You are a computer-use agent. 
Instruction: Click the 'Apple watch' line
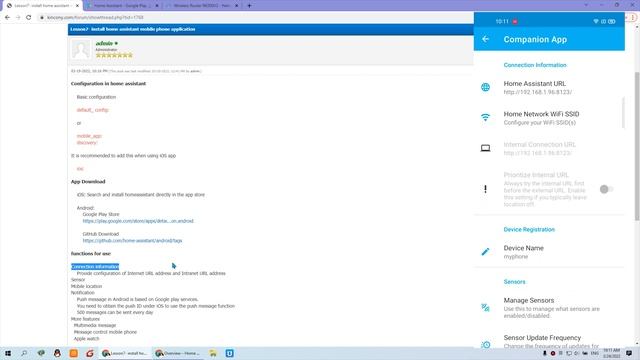[87, 338]
